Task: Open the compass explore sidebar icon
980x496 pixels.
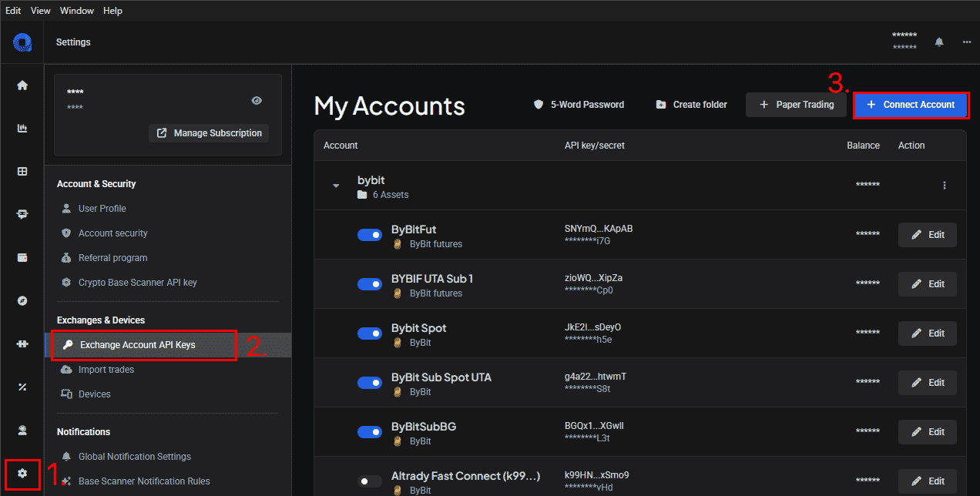Action: point(22,300)
